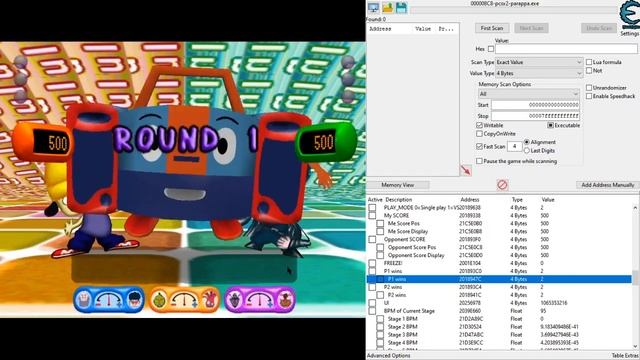Toggle the Executable checkbox
640x360 pixels.
(551, 125)
